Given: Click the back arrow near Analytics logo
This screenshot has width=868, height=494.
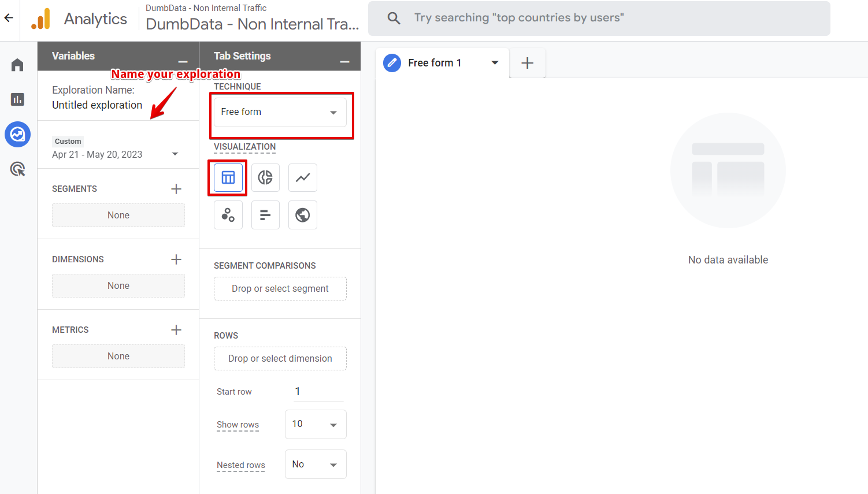Looking at the screenshot, I should click(x=9, y=18).
